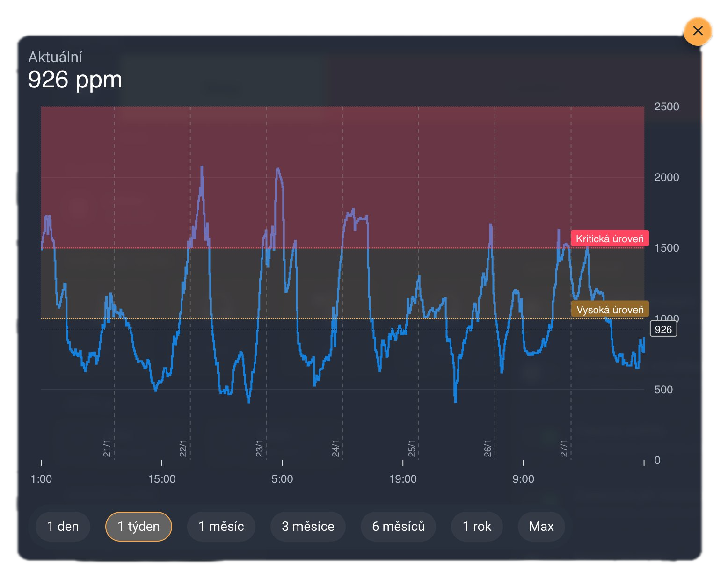The width and height of the screenshot is (728, 579).
Task: Pick the 26/1 date marker
Action: [x=488, y=448]
